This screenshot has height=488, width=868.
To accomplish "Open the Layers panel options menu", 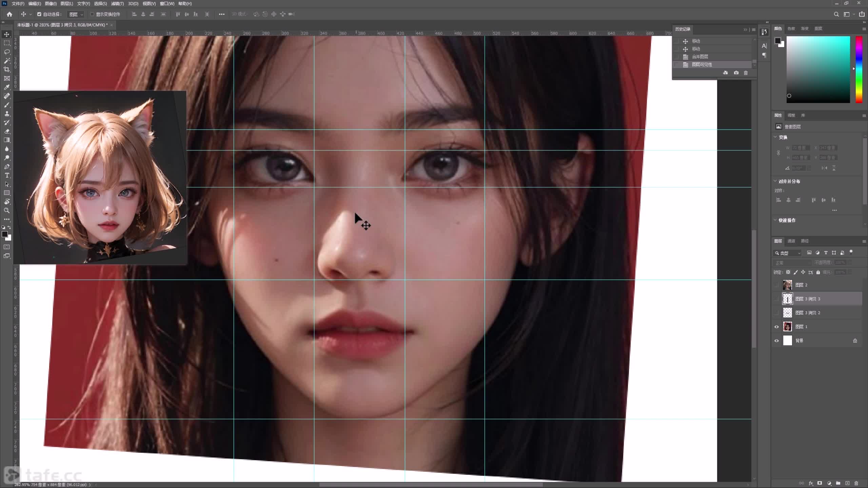I will (x=864, y=241).
